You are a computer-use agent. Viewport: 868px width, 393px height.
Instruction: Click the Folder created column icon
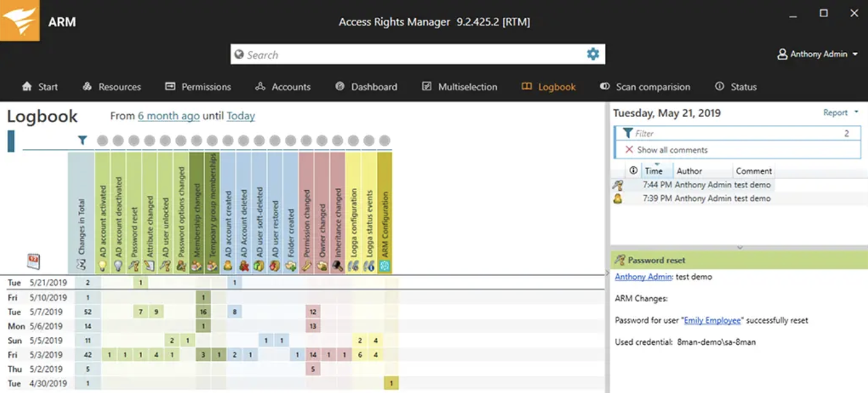[x=291, y=265]
